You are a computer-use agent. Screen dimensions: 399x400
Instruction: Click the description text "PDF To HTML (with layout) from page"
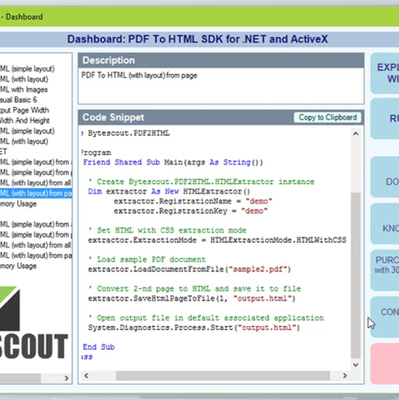pyautogui.click(x=139, y=75)
